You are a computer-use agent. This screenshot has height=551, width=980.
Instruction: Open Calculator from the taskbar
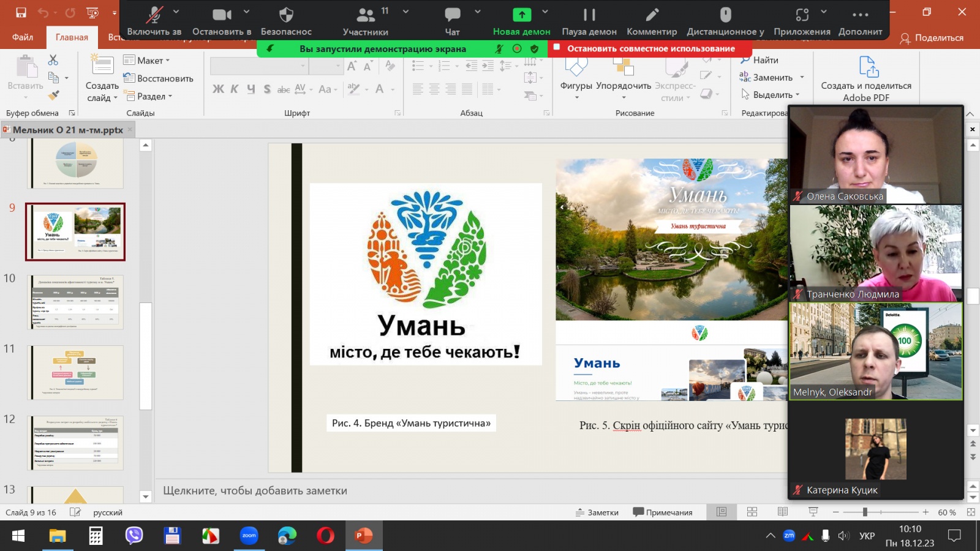96,536
